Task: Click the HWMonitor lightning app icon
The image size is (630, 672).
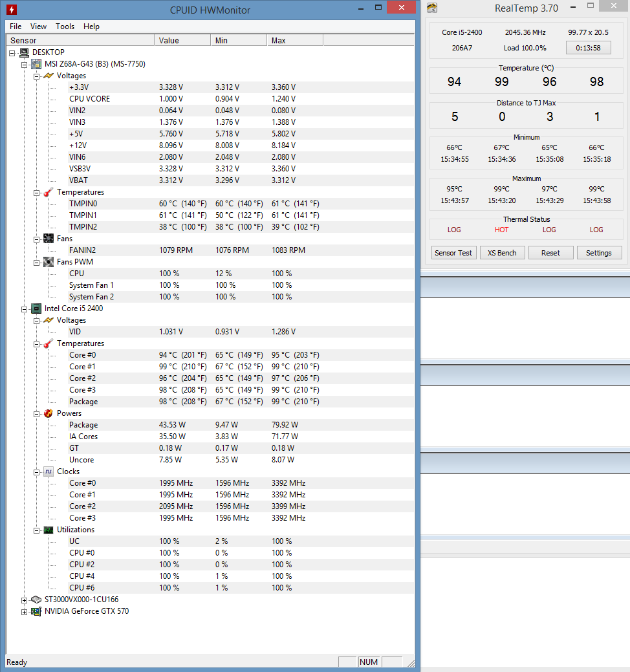Action: tap(12, 10)
